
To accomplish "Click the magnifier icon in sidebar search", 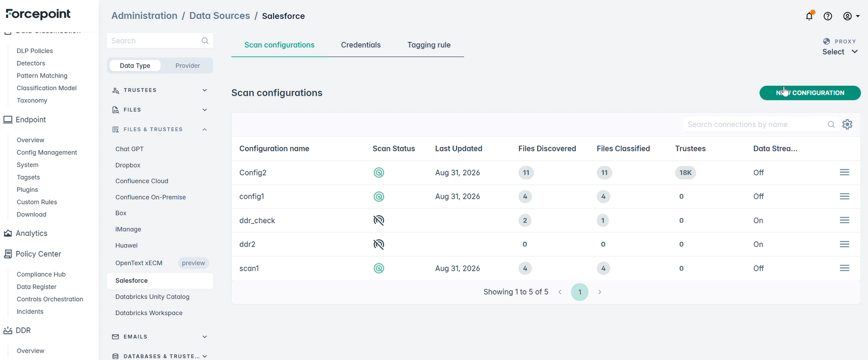I will coord(205,41).
